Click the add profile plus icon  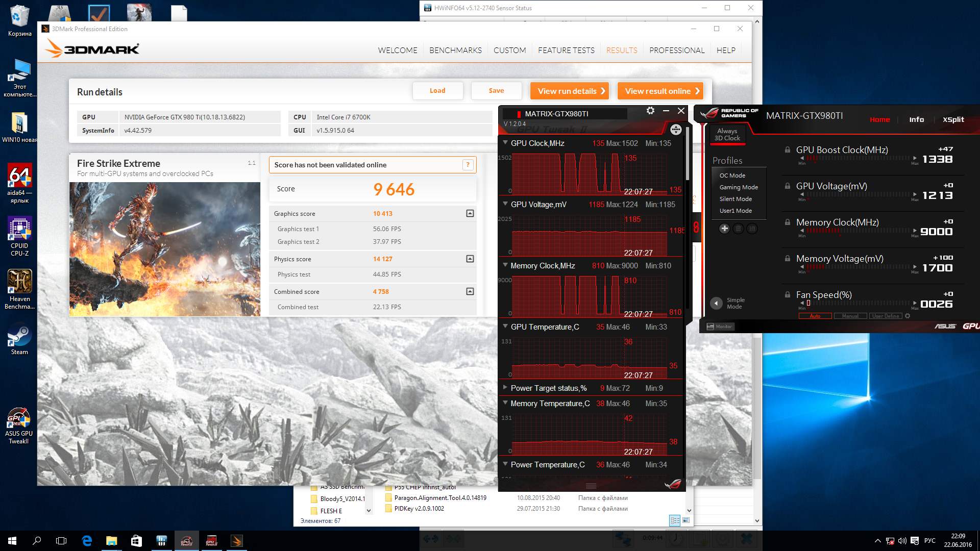coord(724,229)
